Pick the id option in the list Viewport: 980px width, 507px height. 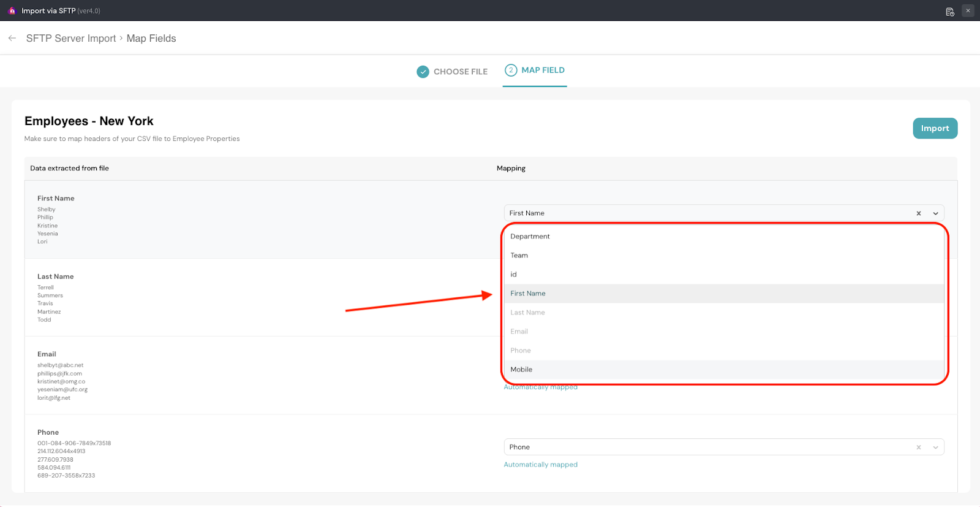coord(513,275)
